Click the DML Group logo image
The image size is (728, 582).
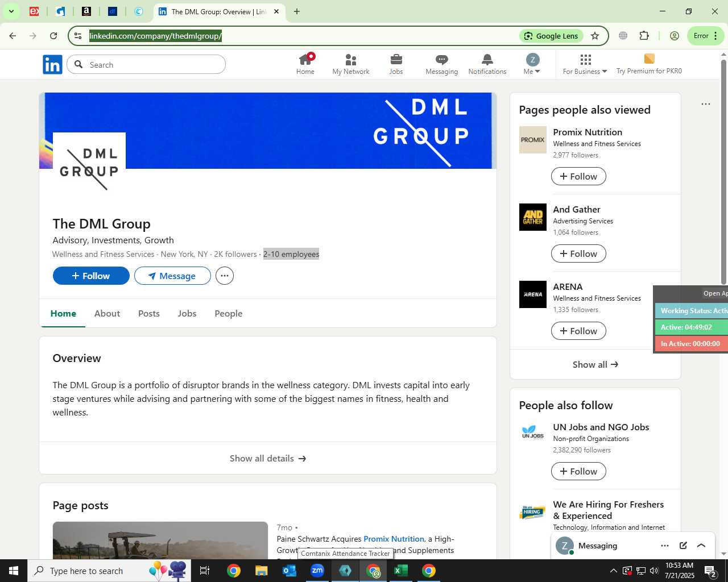point(89,169)
